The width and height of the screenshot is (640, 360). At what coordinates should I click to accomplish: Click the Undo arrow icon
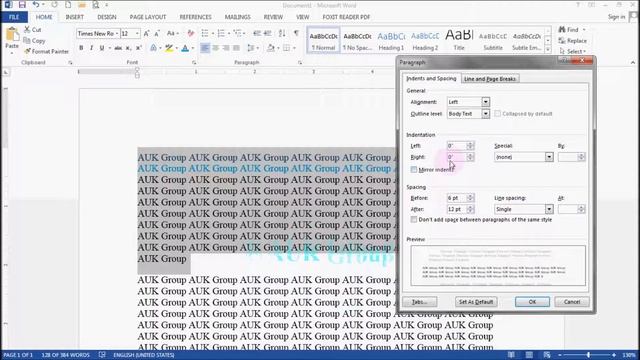tap(36, 5)
